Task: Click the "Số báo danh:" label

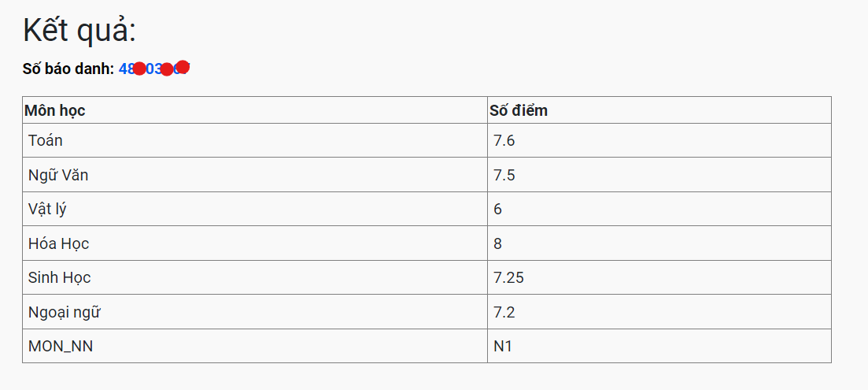Action: 68,69
